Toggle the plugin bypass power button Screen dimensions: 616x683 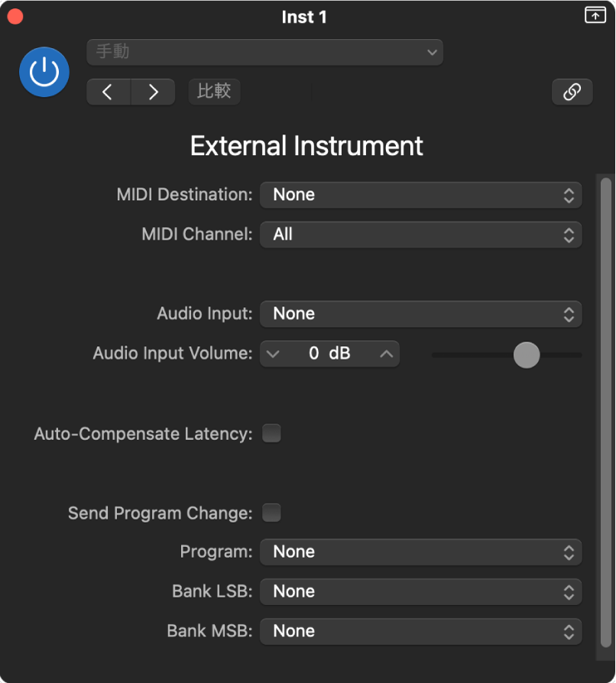point(44,71)
